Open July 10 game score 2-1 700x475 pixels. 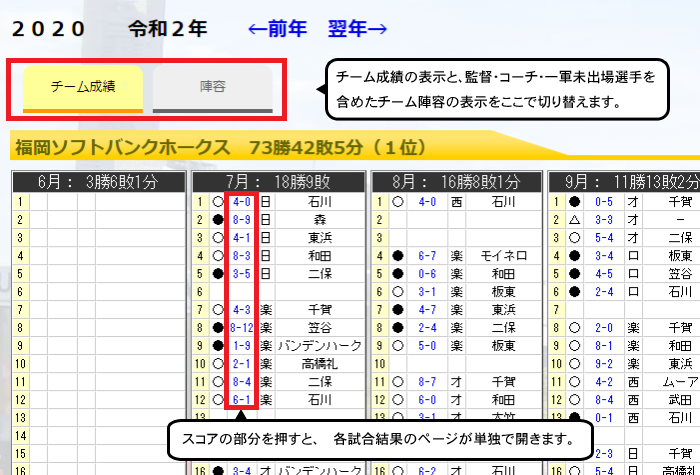pyautogui.click(x=242, y=363)
